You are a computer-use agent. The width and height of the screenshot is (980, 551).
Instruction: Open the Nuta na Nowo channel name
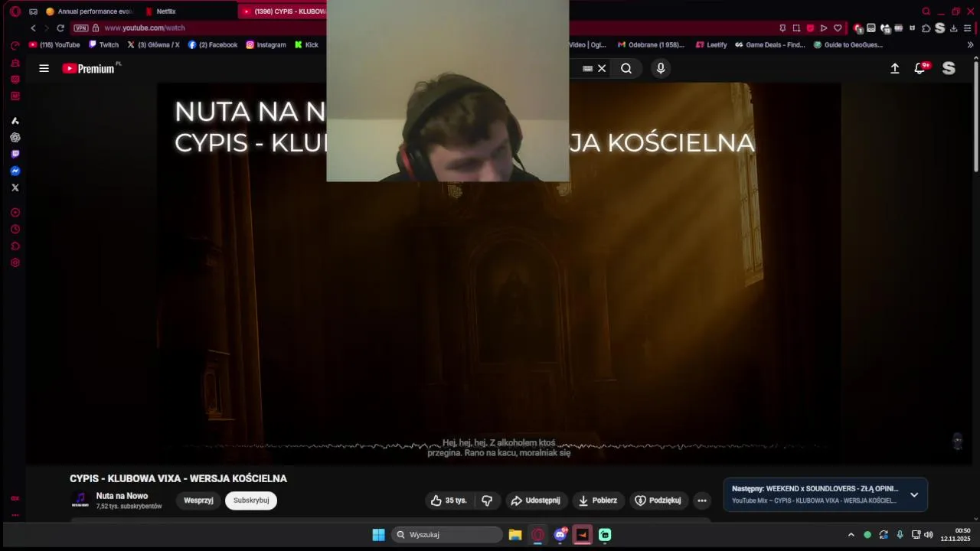tap(122, 496)
